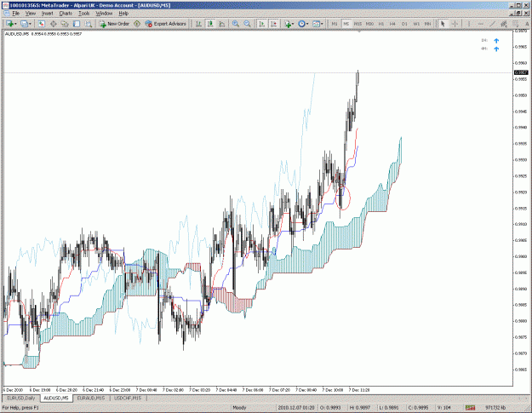Expand the Periods dropdown arrow
Viewport: 532px width, 413px height.
point(307,24)
